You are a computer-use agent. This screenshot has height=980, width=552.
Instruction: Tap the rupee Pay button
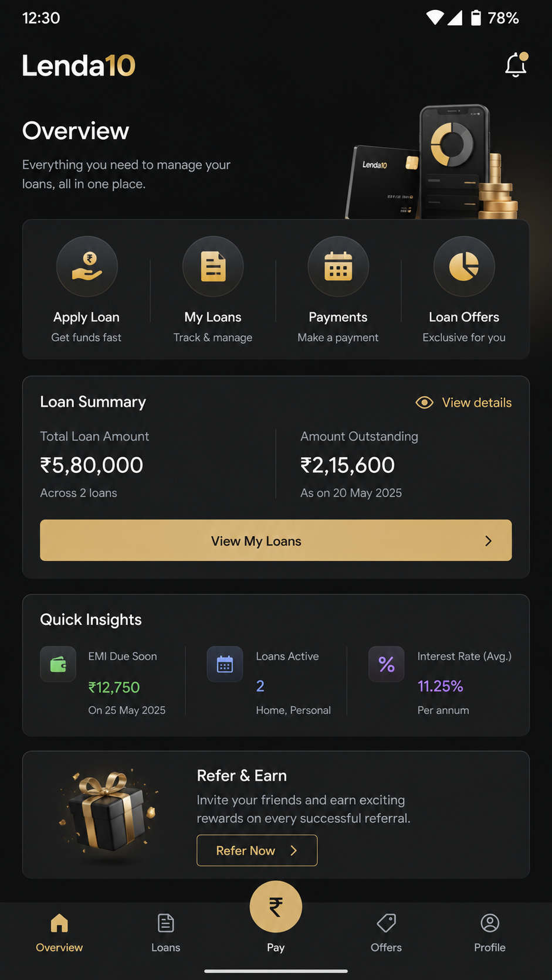pyautogui.click(x=276, y=907)
